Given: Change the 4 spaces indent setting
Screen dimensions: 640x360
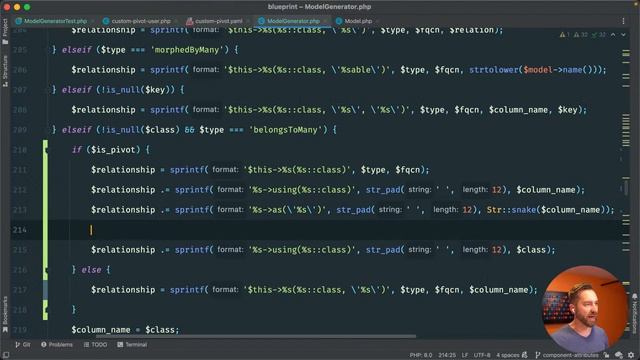Looking at the screenshot, I should click(508, 355).
